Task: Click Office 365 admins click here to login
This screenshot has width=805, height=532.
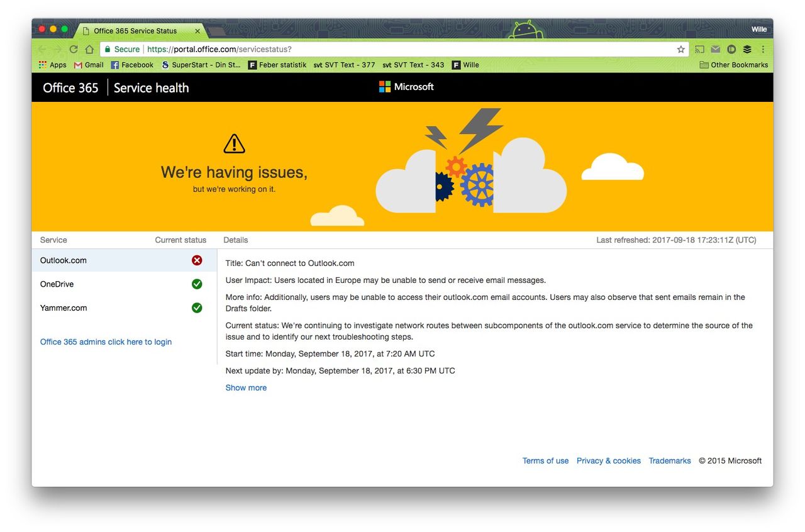Action: (x=106, y=342)
